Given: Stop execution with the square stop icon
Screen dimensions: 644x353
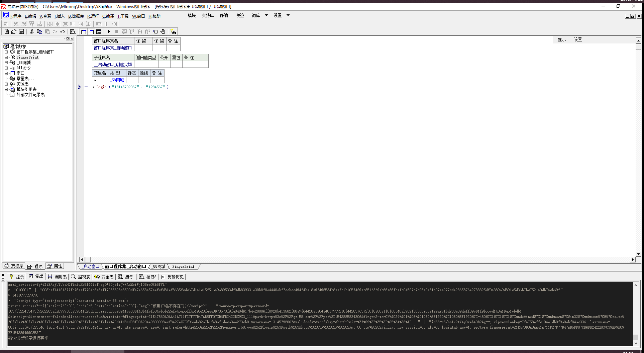Looking at the screenshot, I should point(116,31).
